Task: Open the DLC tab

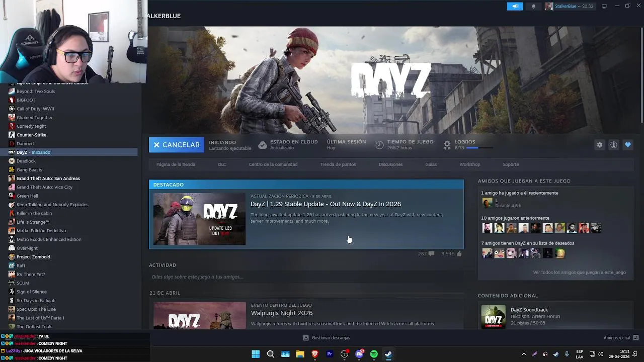Action: point(222,164)
